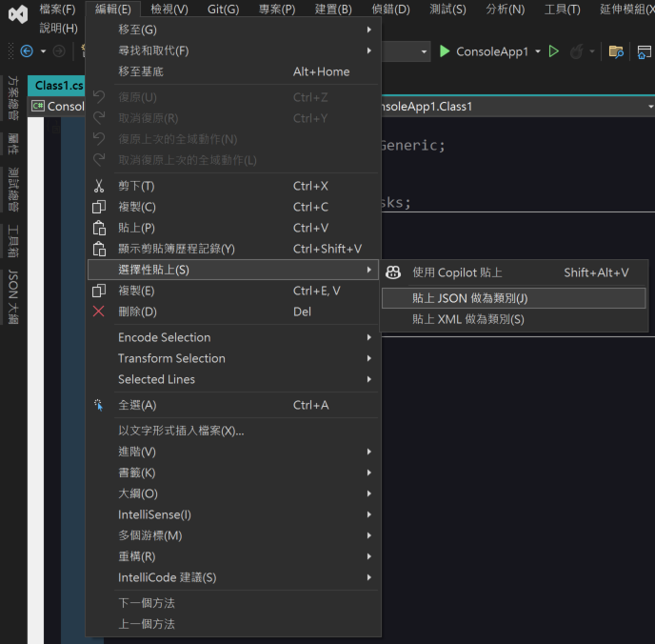655x644 pixels.
Task: Choose 上一個方法 menu entry
Action: pos(233,624)
